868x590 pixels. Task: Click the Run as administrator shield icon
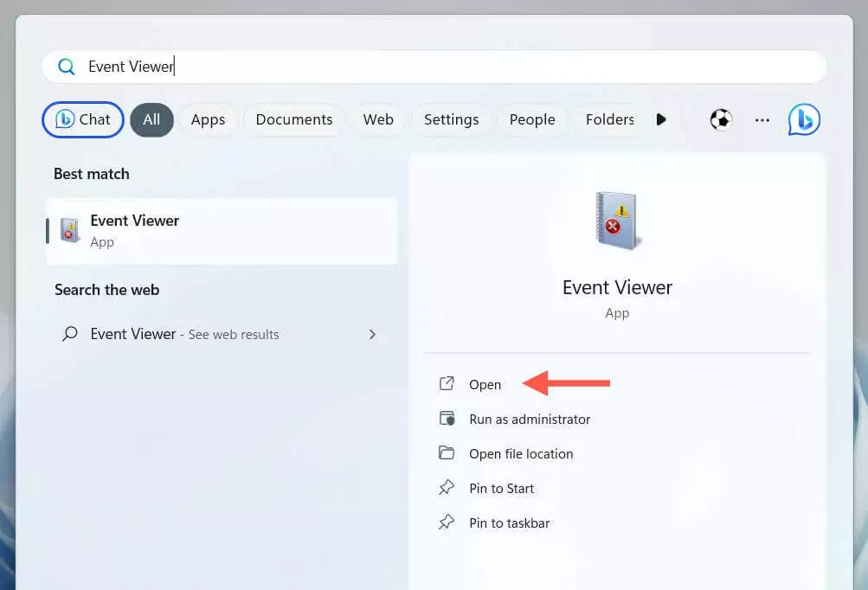pos(447,419)
